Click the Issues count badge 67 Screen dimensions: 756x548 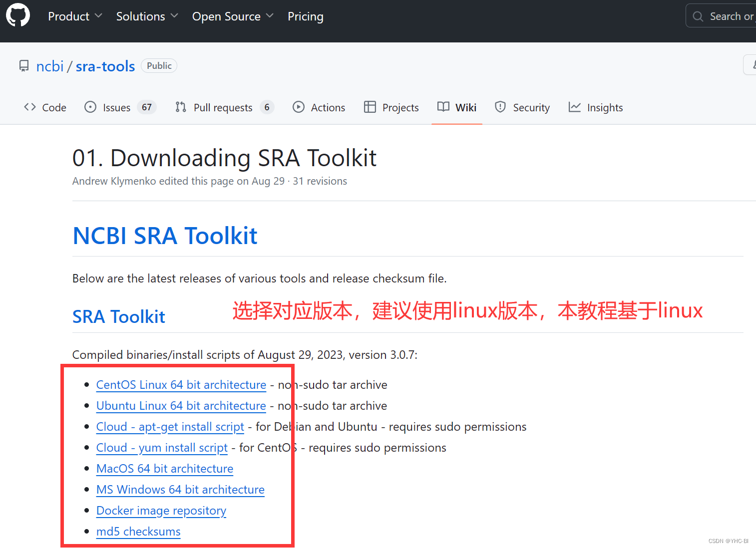[x=147, y=107]
